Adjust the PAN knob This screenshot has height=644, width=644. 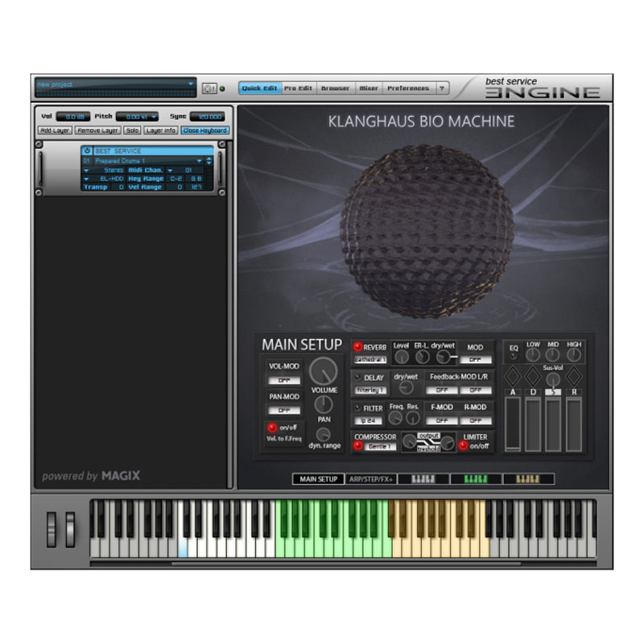(324, 404)
